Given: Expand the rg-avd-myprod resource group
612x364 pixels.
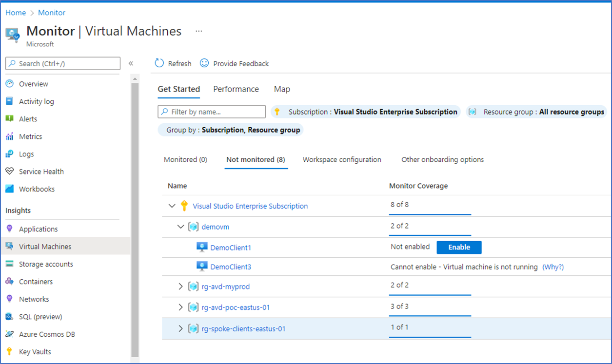Looking at the screenshot, I should 181,287.
